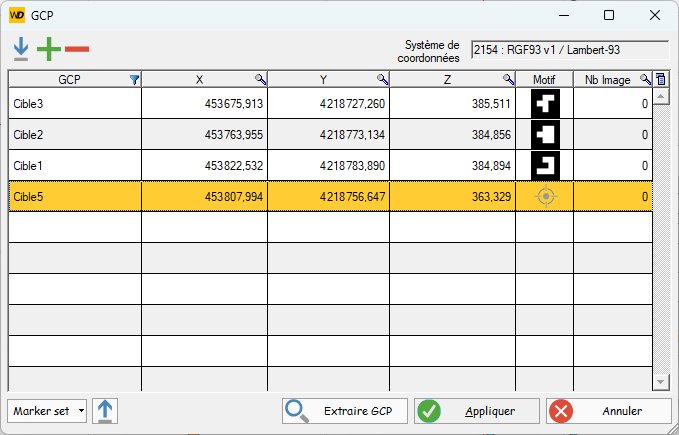Screen dimensions: 679x435
Task: Select the Cible2 row name cell
Action: pos(75,134)
